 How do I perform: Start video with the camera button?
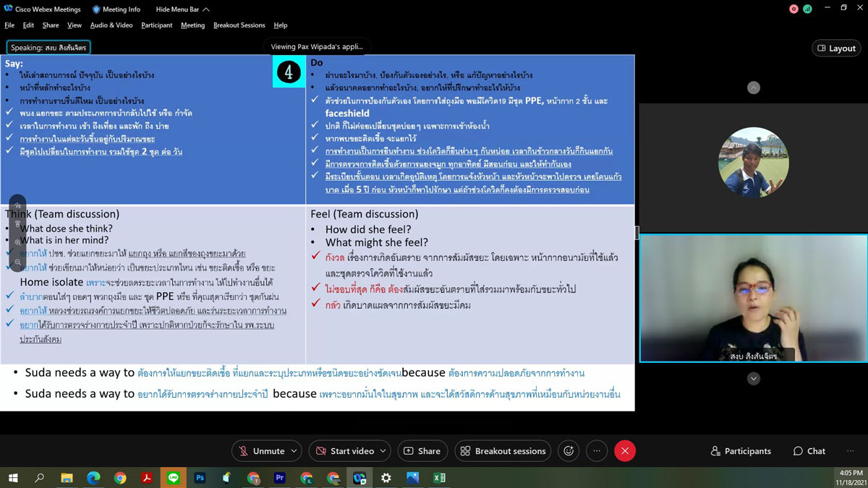(344, 451)
